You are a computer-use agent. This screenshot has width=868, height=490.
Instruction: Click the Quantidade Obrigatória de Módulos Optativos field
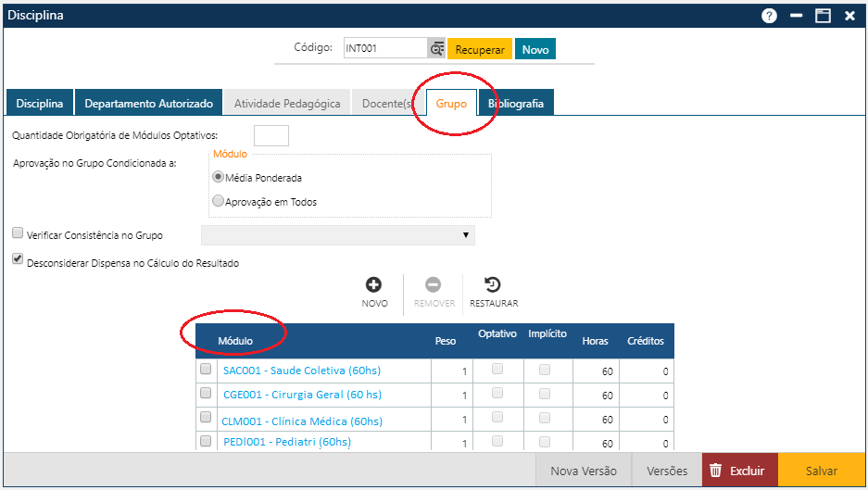pyautogui.click(x=270, y=135)
